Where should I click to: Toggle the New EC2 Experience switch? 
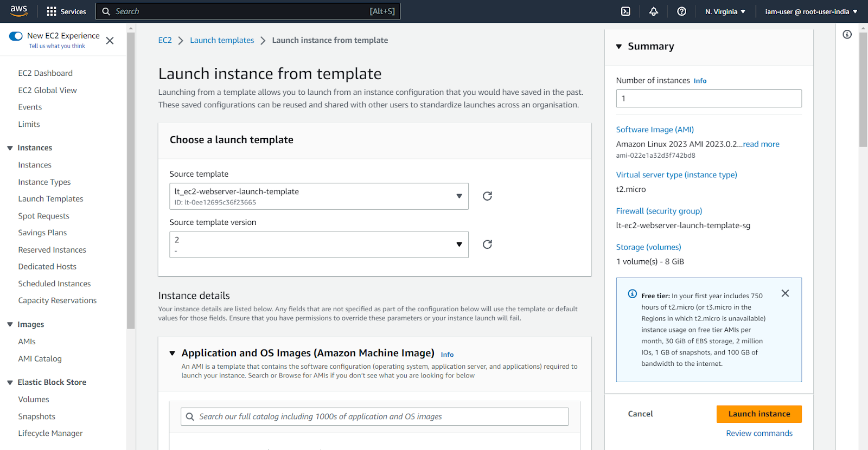16,36
